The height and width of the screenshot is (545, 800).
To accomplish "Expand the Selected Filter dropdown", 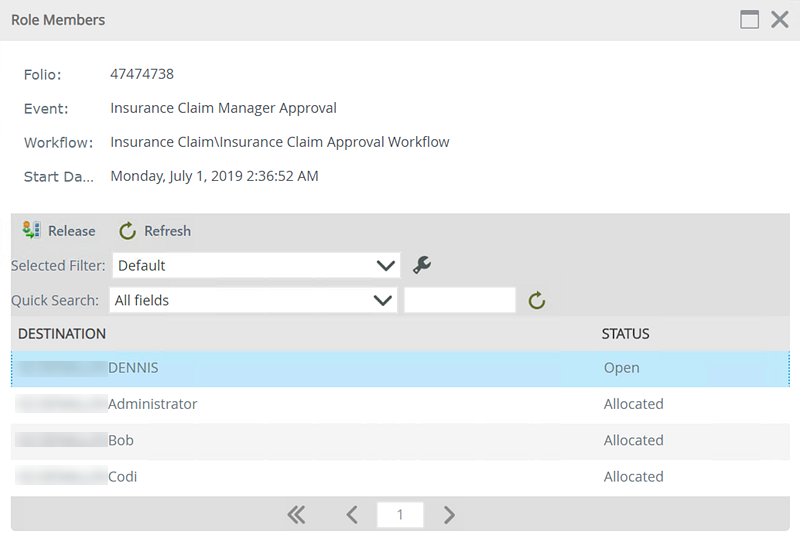I will [x=385, y=265].
